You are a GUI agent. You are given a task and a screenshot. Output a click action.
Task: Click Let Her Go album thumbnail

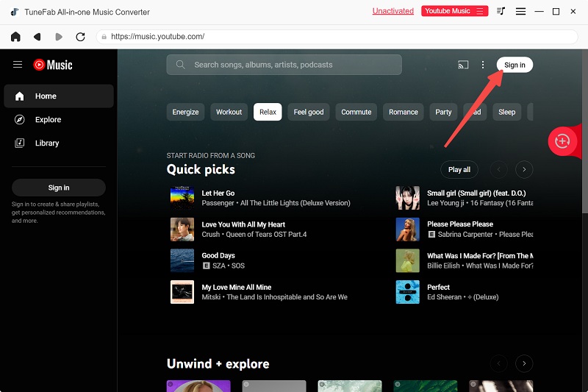182,198
